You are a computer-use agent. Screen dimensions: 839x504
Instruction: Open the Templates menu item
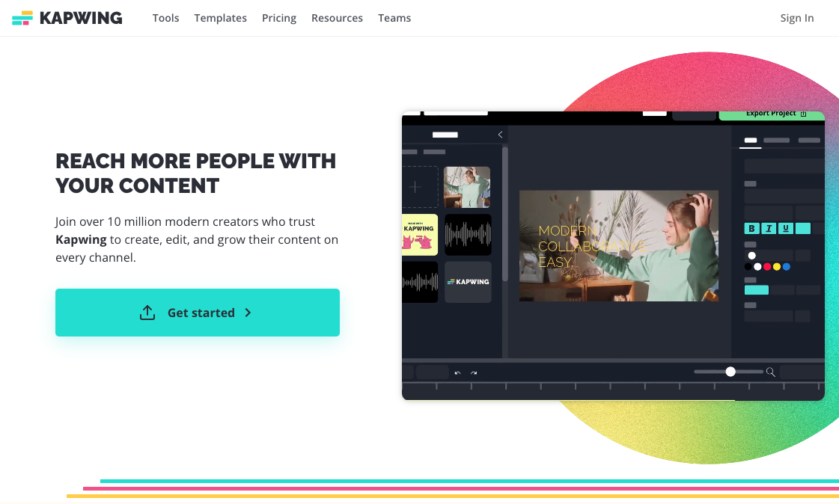coord(221,18)
